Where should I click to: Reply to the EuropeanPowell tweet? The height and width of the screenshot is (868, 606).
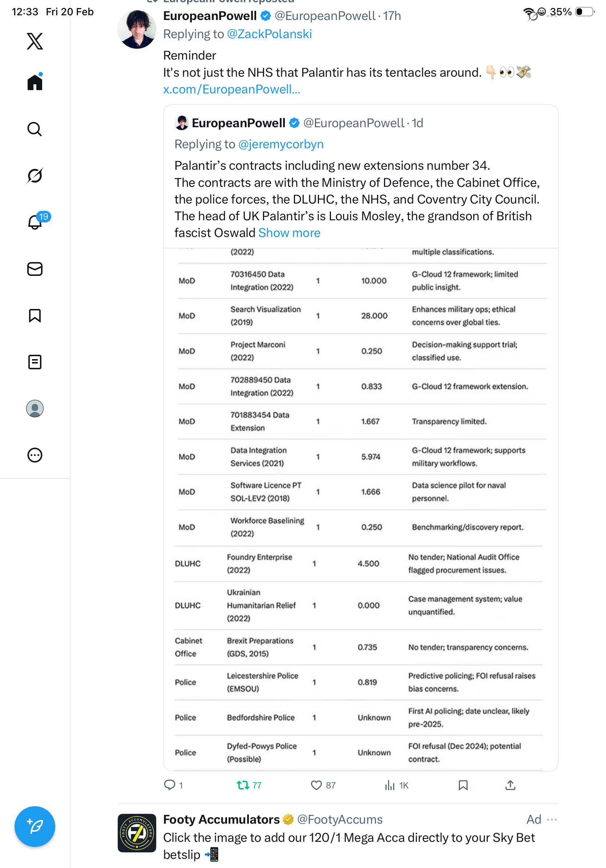[x=170, y=785]
